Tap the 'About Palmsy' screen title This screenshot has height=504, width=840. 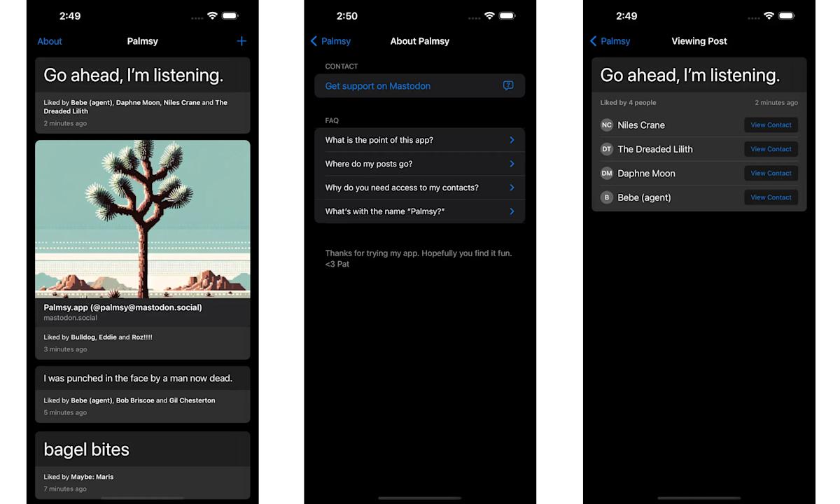[x=420, y=41]
